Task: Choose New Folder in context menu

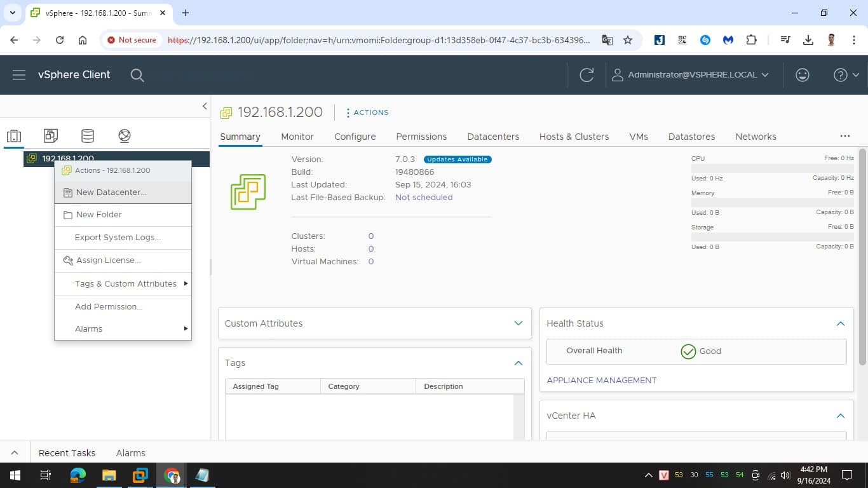Action: (x=123, y=215)
